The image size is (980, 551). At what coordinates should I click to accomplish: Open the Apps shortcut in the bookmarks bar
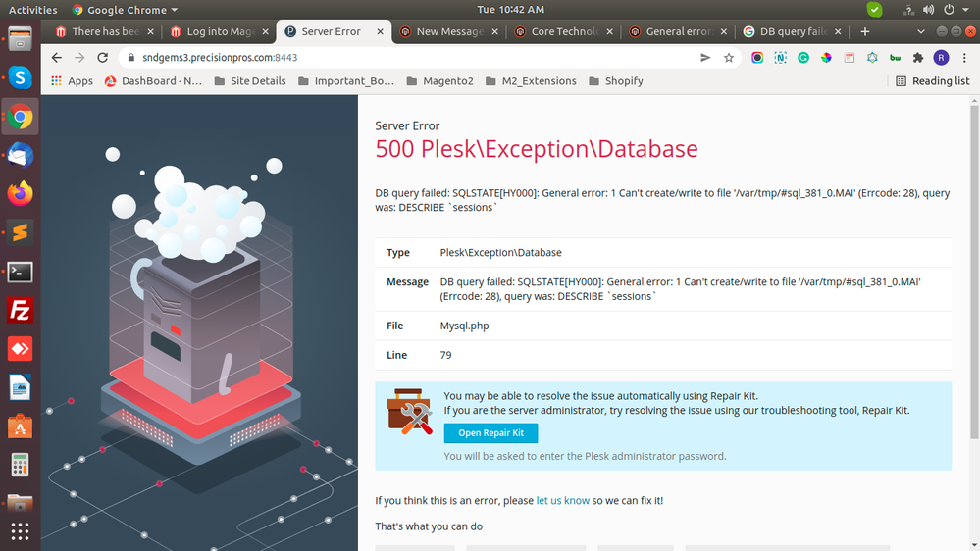point(72,81)
